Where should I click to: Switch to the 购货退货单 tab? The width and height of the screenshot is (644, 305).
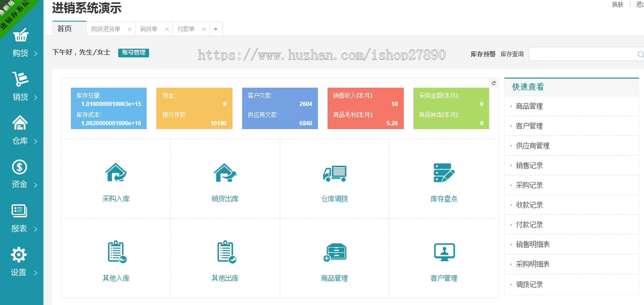tap(105, 29)
